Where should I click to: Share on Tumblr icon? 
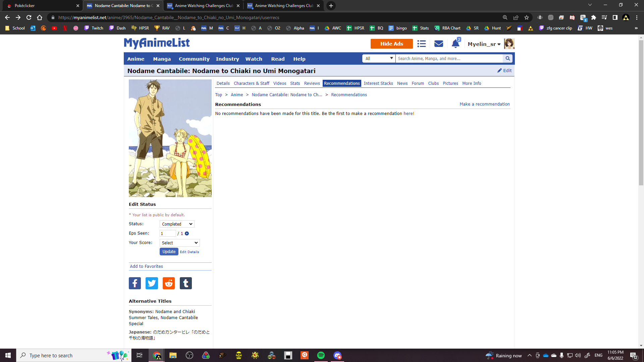185,283
